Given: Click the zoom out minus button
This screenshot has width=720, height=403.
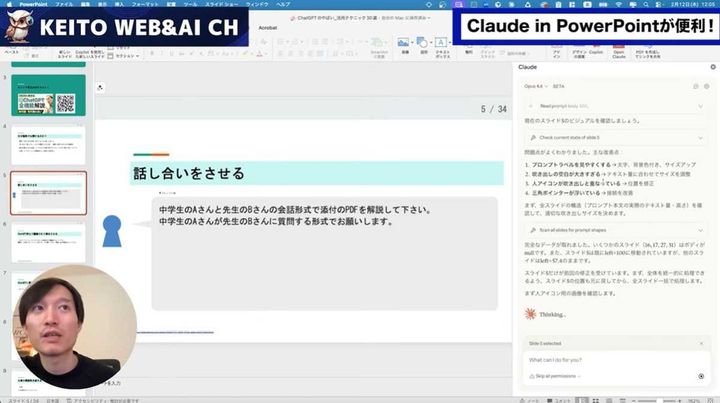Looking at the screenshot, I should (x=634, y=401).
